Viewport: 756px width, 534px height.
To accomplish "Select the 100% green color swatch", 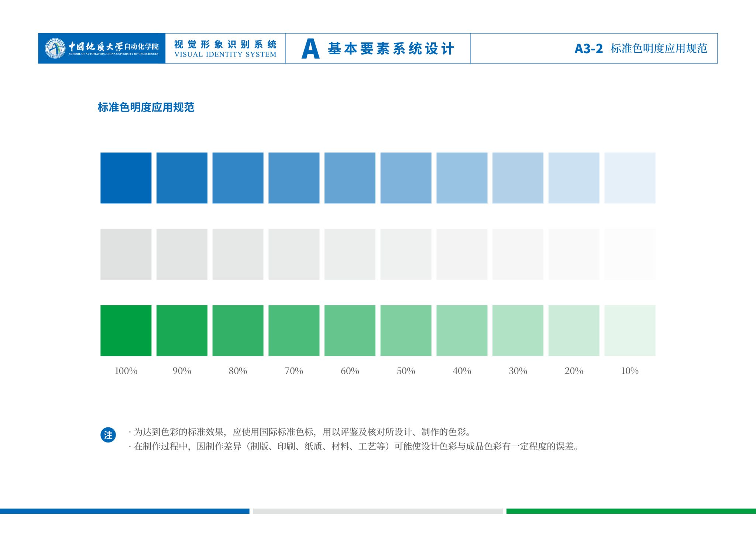I will pyautogui.click(x=126, y=330).
